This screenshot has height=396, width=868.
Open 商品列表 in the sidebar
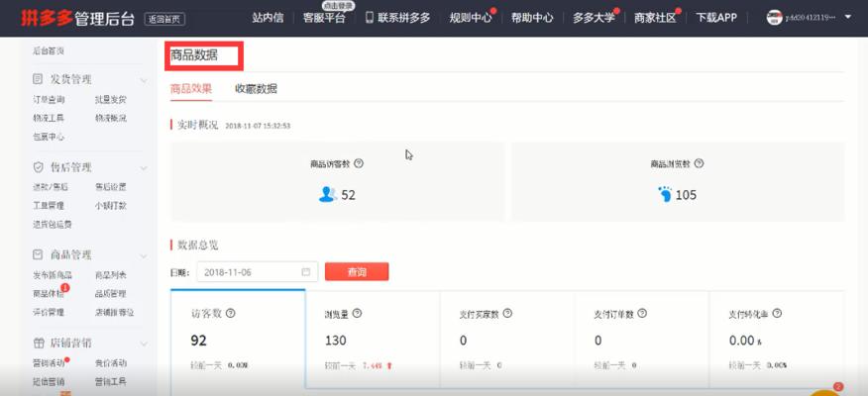111,275
